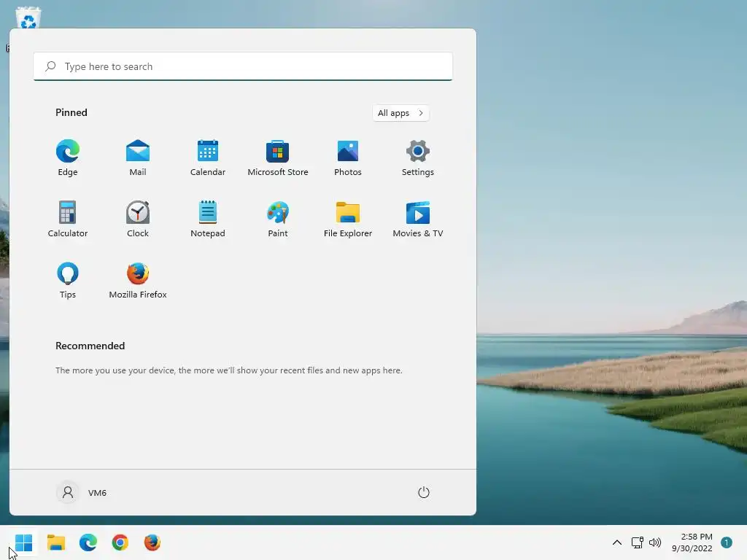The width and height of the screenshot is (747, 560).
Task: Open the Tips app
Action: pyautogui.click(x=68, y=281)
